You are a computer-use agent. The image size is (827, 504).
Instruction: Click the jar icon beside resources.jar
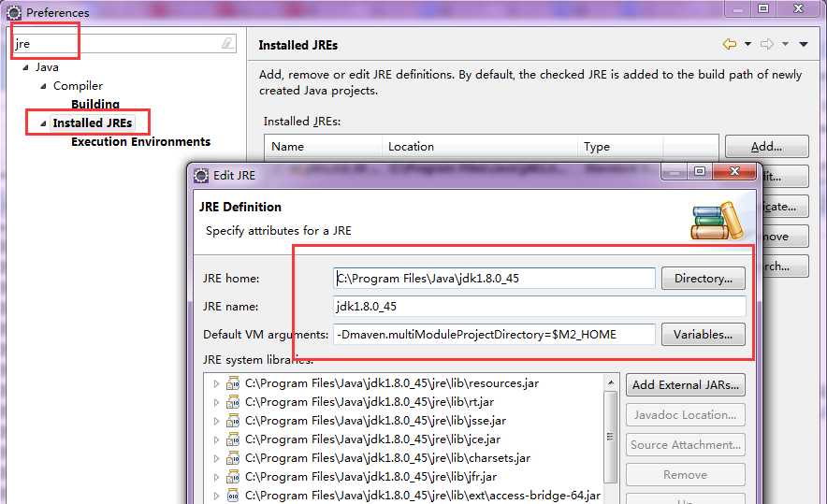tap(233, 383)
